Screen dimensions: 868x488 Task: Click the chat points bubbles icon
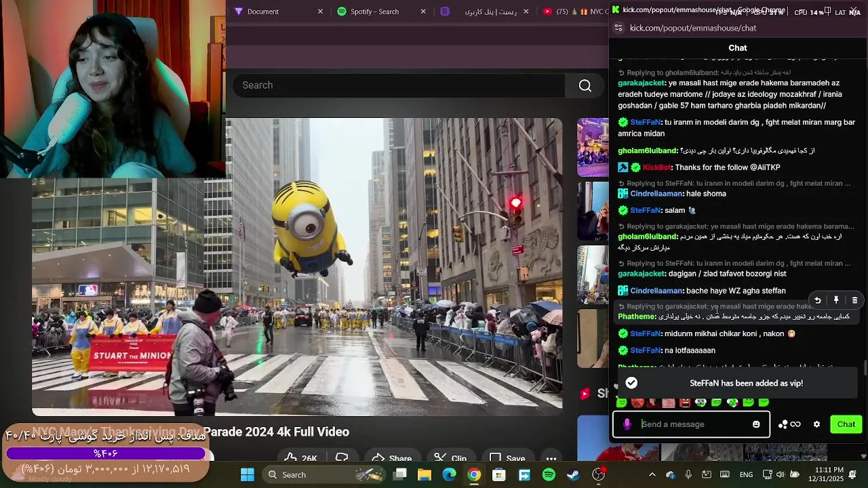coord(783,424)
